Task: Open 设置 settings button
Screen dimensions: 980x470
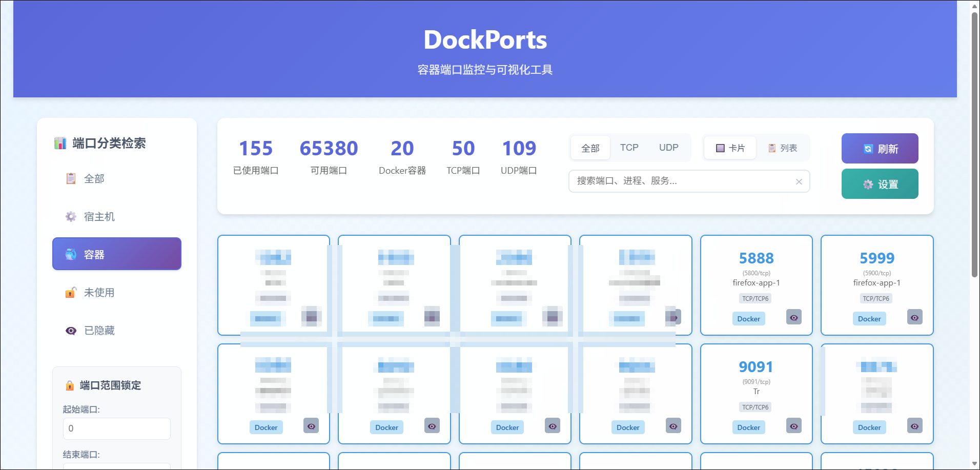Action: pos(880,184)
